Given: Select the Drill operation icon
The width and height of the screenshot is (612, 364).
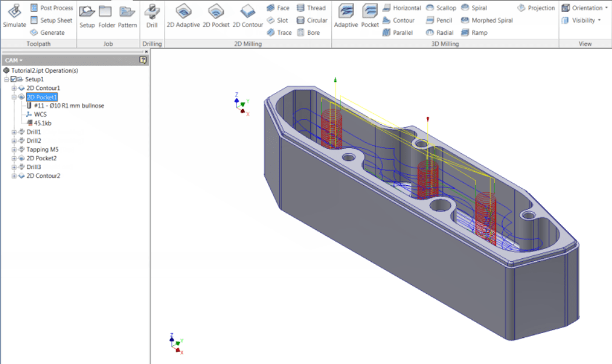Looking at the screenshot, I should pos(152,16).
